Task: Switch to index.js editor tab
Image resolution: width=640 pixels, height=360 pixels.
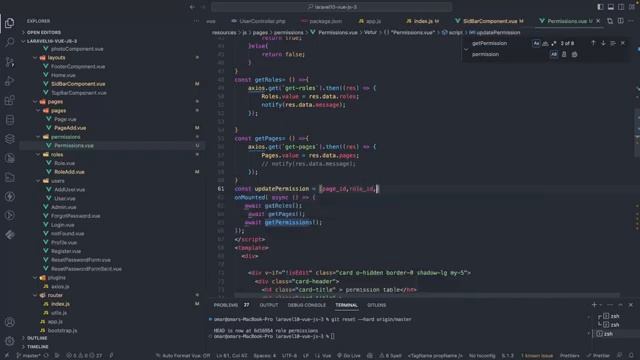Action: coord(423,21)
